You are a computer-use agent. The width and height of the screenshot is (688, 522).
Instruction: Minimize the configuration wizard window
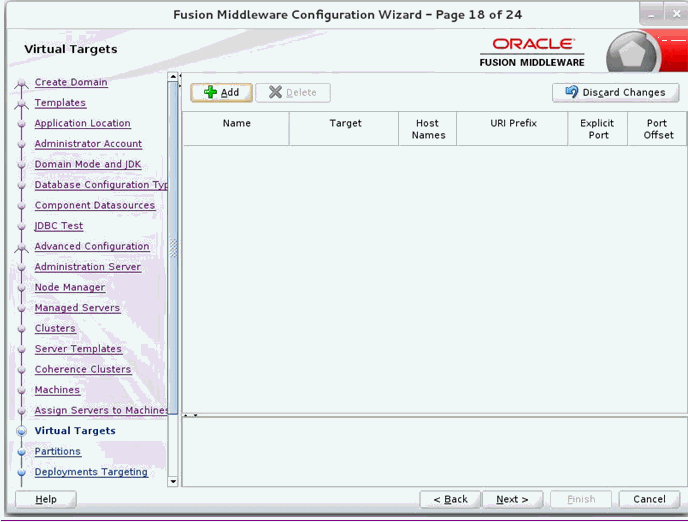point(651,14)
